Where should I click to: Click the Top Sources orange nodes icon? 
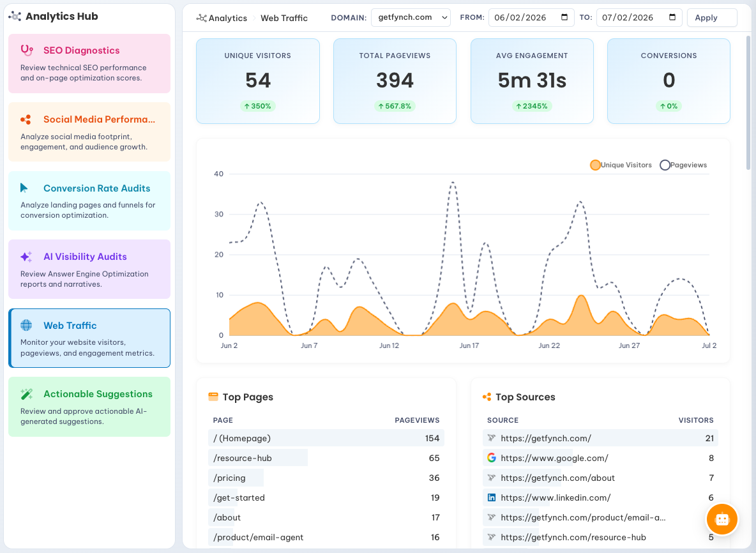[x=487, y=397]
